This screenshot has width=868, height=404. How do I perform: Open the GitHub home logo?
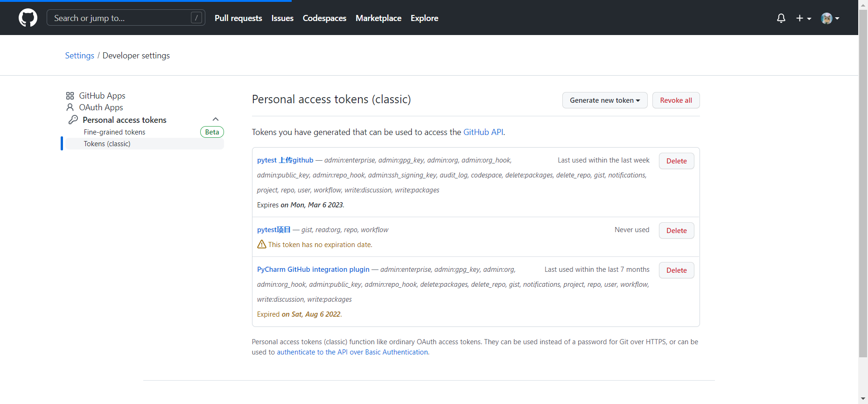pos(28,18)
